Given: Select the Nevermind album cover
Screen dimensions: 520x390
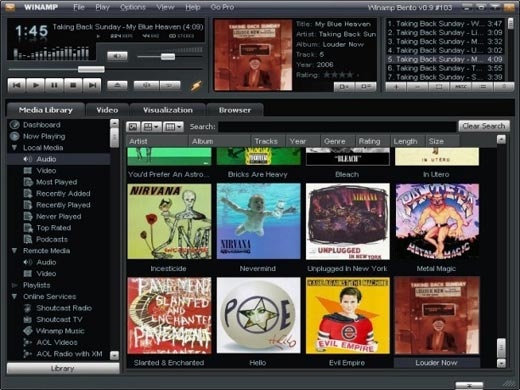Looking at the screenshot, I should coord(258,221).
